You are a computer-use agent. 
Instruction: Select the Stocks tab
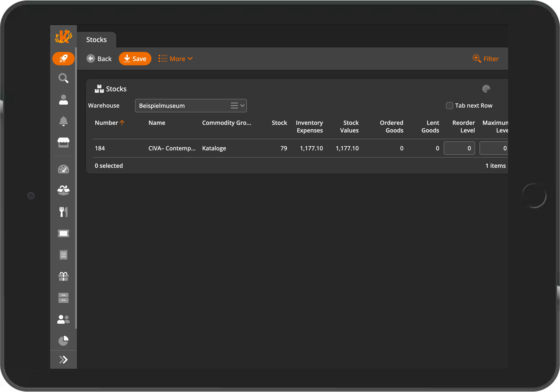click(96, 40)
